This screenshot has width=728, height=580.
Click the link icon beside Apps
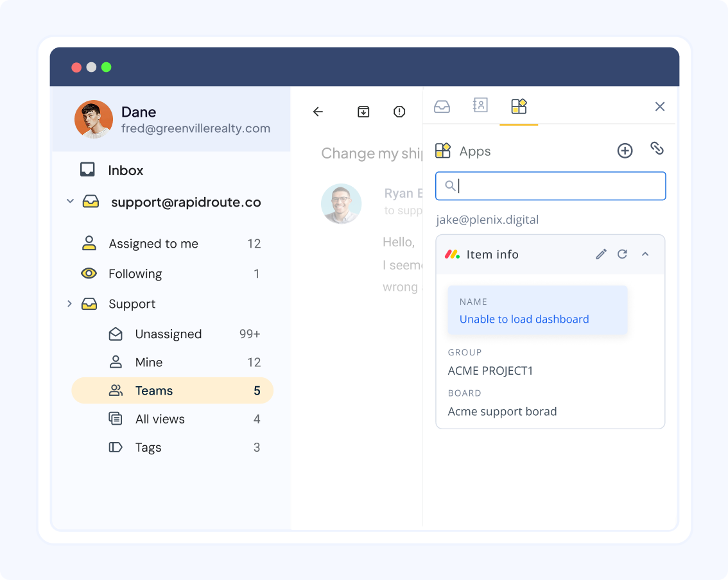[x=657, y=149]
